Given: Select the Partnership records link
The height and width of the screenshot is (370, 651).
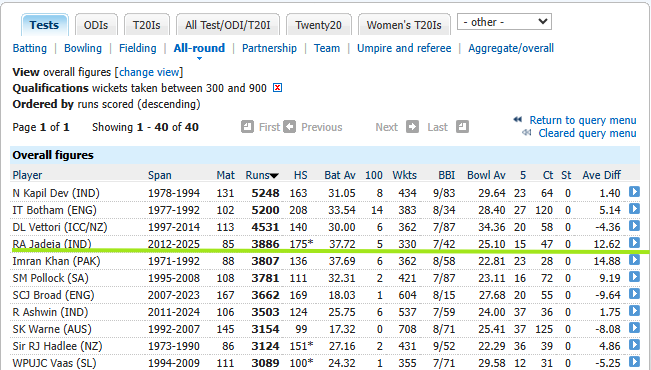Looking at the screenshot, I should pyautogui.click(x=269, y=48).
